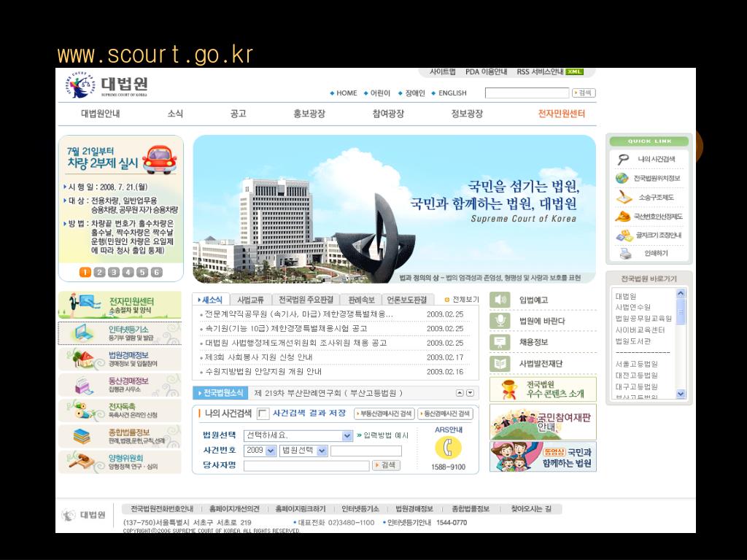This screenshot has height=560, width=747.
Task: Open 참여광장 main menu
Action: pos(388,113)
